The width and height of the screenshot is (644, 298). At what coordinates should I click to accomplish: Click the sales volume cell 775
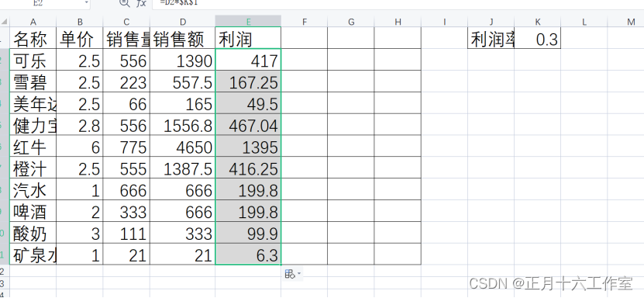[126, 147]
